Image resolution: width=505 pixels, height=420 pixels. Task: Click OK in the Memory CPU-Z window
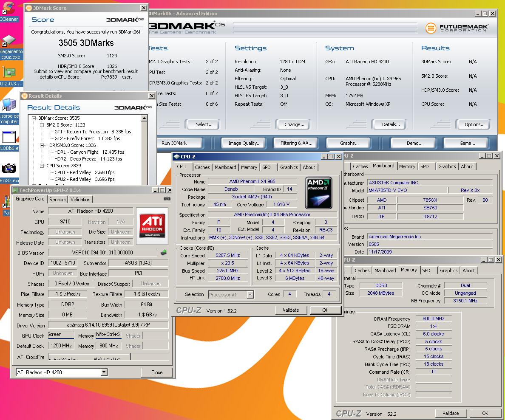(485, 413)
